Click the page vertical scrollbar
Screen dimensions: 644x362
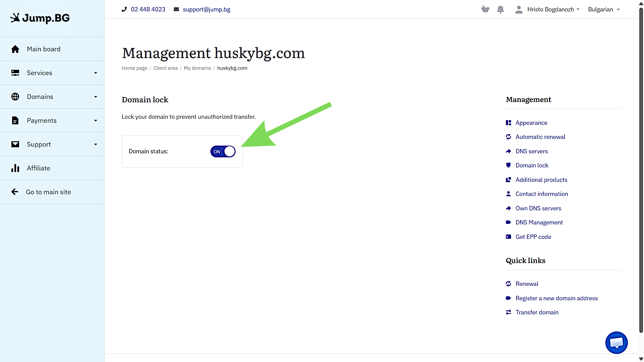click(641, 168)
